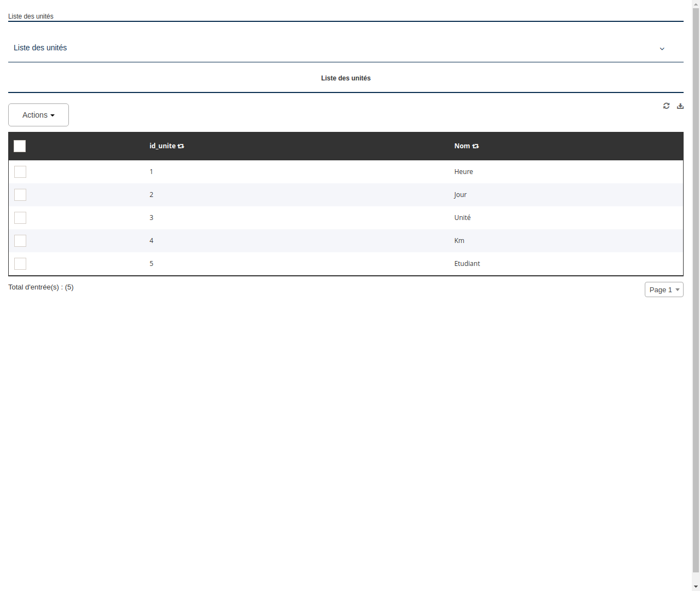Image resolution: width=700 pixels, height=591 pixels.
Task: Check the checkbox for row Unité
Action: pyautogui.click(x=20, y=218)
